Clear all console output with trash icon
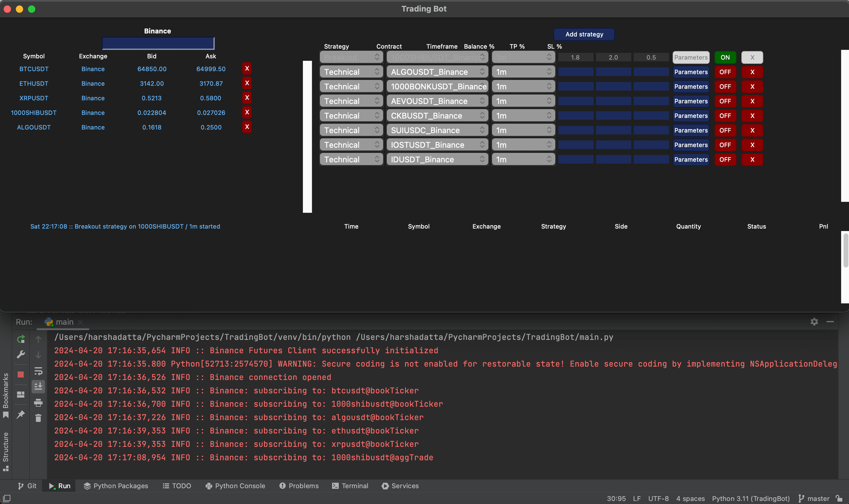Viewport: 849px width, 504px height. [x=38, y=418]
